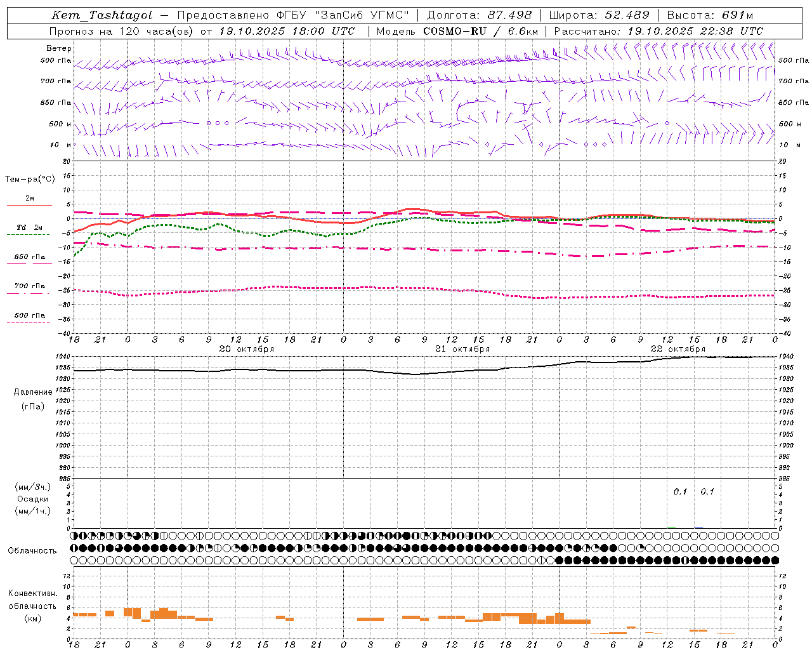Click the (км) convective cloud unit label

click(33, 618)
